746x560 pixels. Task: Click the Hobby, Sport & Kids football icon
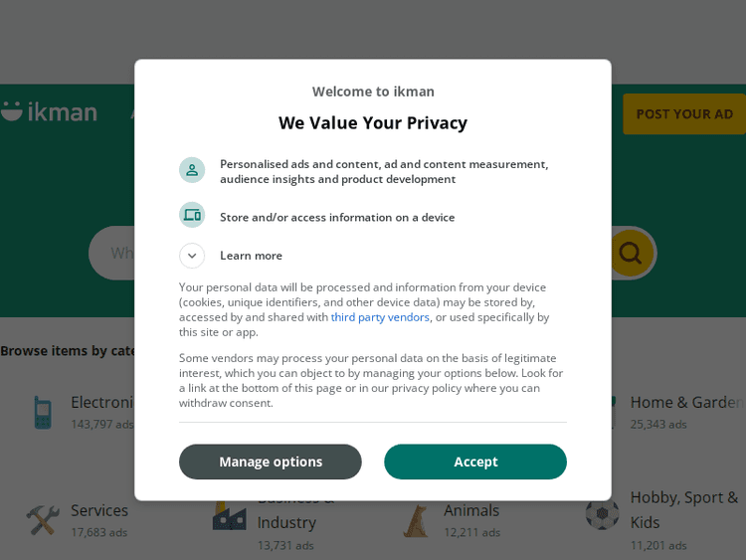coord(602,514)
